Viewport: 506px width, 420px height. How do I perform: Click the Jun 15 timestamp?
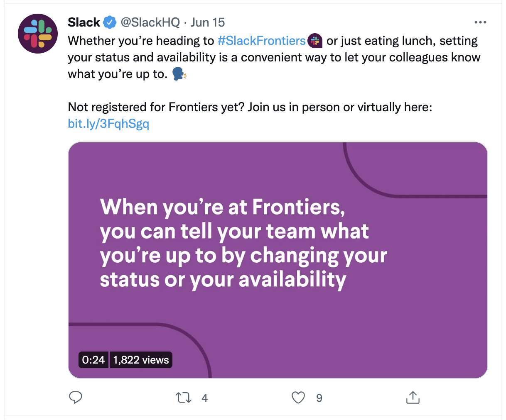click(208, 22)
